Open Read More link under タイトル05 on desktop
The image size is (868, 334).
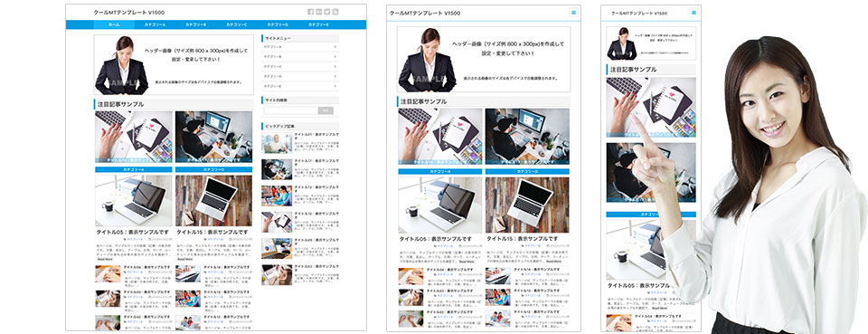105,259
